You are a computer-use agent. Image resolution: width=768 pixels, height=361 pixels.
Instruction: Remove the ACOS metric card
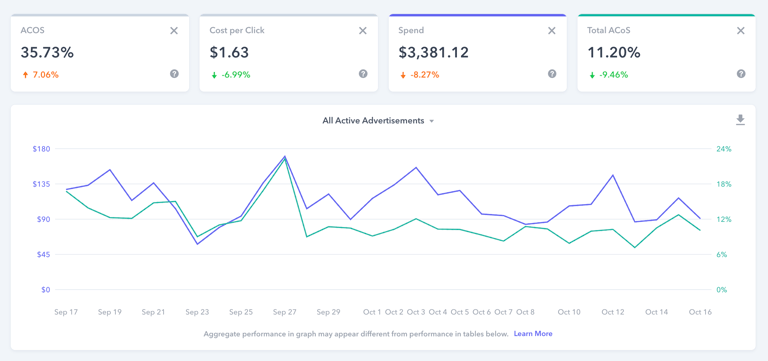pos(174,31)
